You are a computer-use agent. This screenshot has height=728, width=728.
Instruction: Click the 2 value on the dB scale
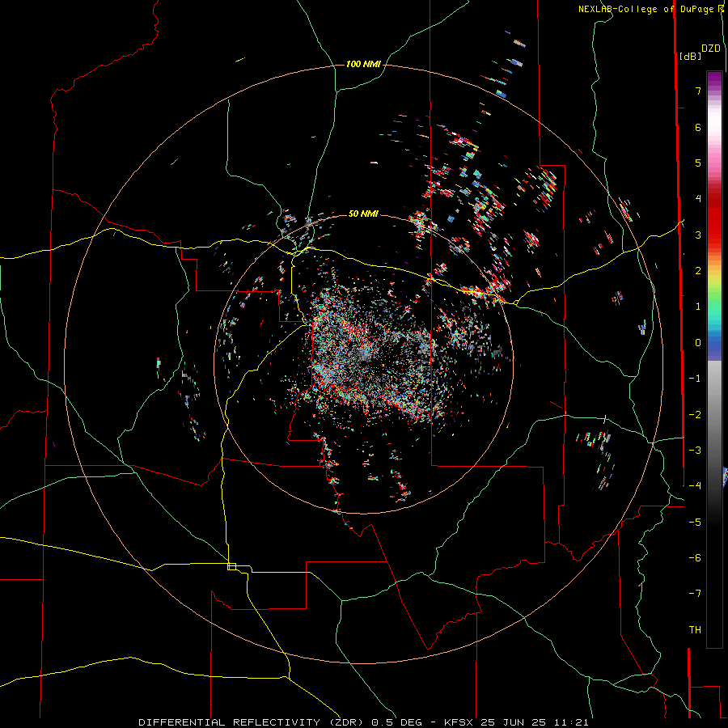[698, 271]
